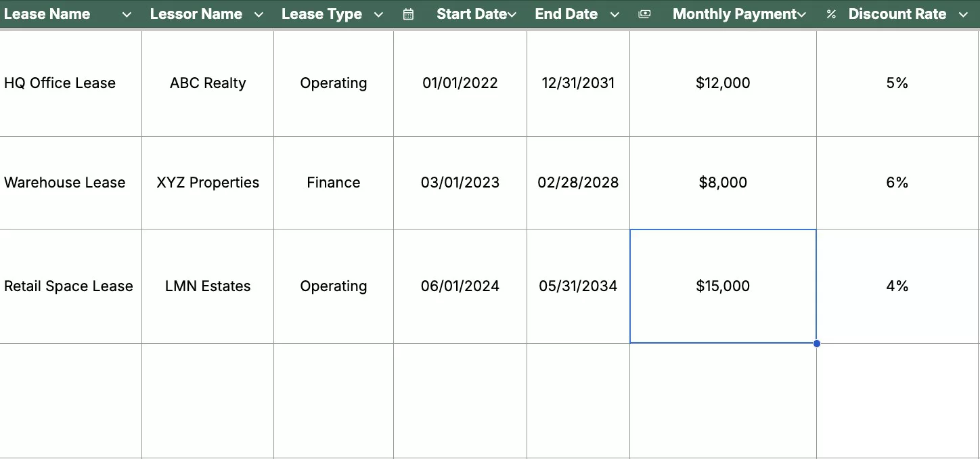Click the 6% discount rate cell

click(897, 183)
